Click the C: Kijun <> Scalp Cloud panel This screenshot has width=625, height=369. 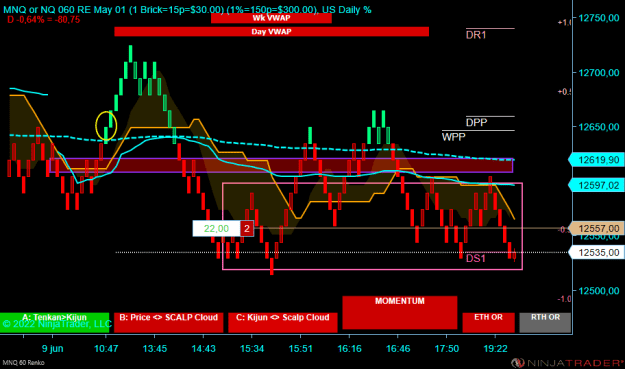tap(283, 322)
